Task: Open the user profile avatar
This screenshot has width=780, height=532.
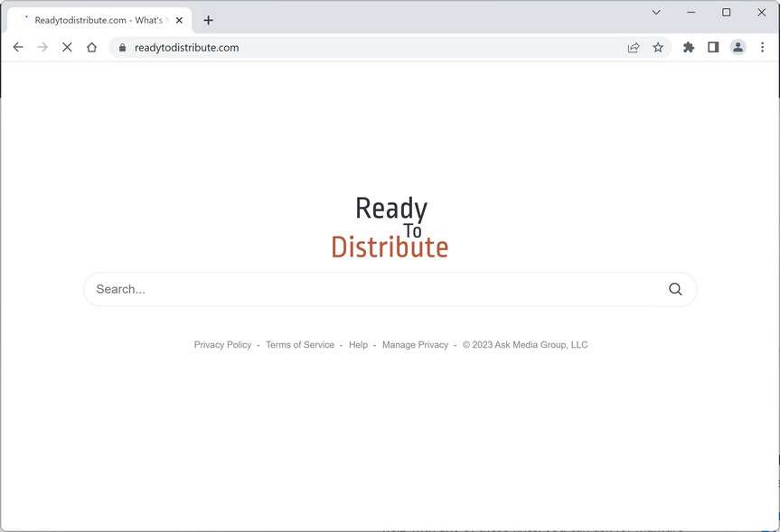Action: point(738,47)
